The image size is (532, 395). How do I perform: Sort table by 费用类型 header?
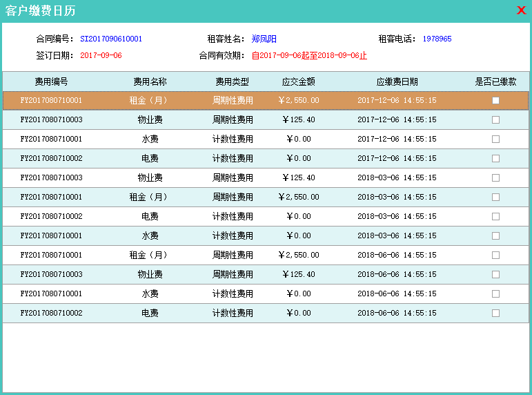tap(233, 81)
